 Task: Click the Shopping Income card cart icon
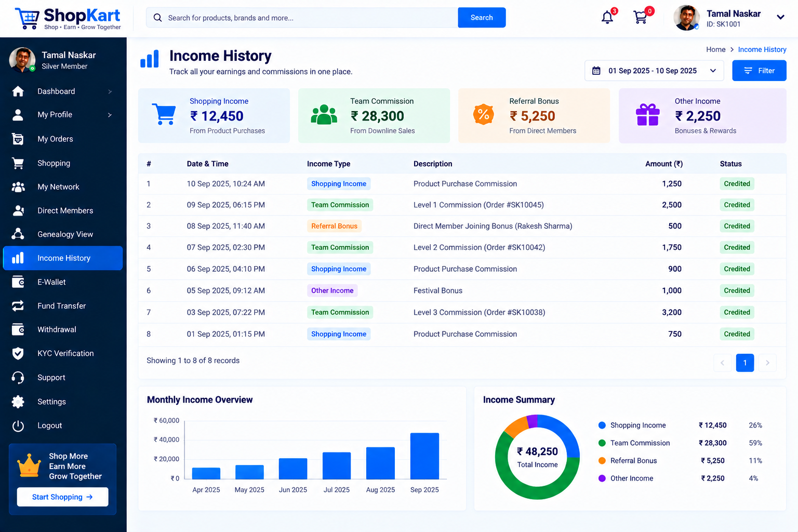click(164, 114)
